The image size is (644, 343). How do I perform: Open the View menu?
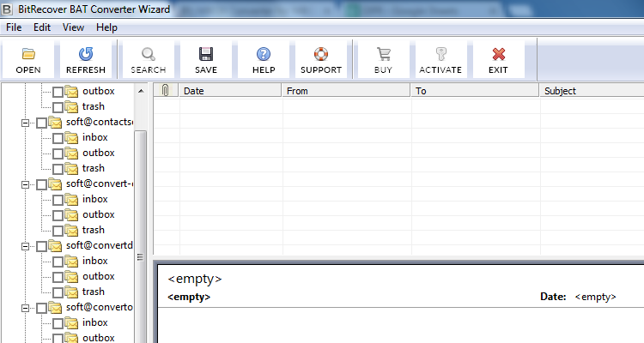tap(73, 27)
